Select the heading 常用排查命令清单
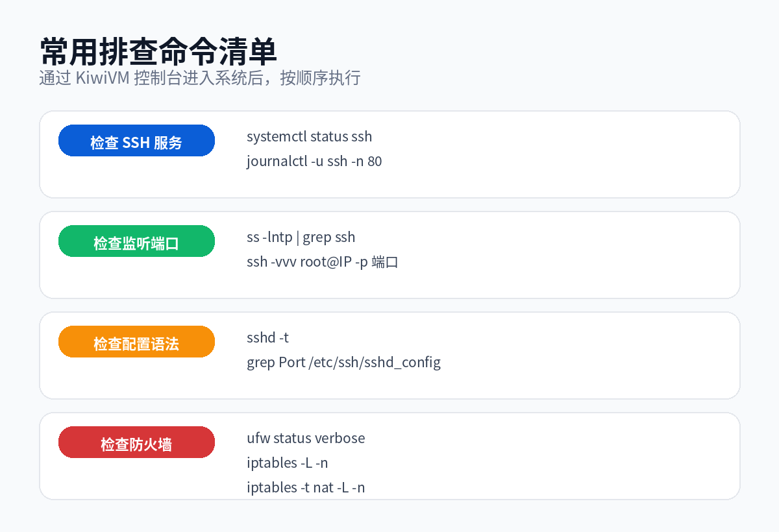The height and width of the screenshot is (532, 779). pos(158,51)
